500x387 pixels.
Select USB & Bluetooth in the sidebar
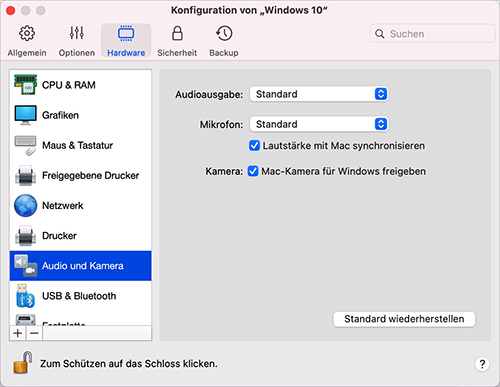[80, 296]
